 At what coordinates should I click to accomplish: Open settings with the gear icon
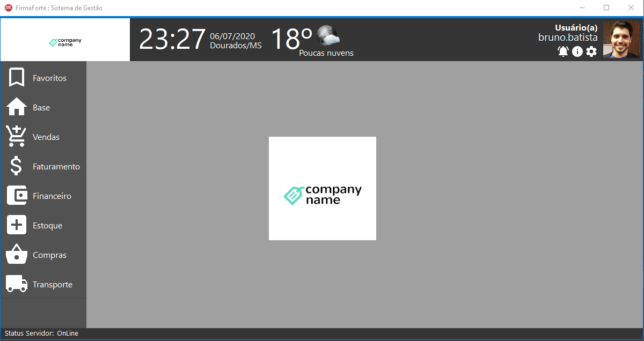(x=591, y=51)
